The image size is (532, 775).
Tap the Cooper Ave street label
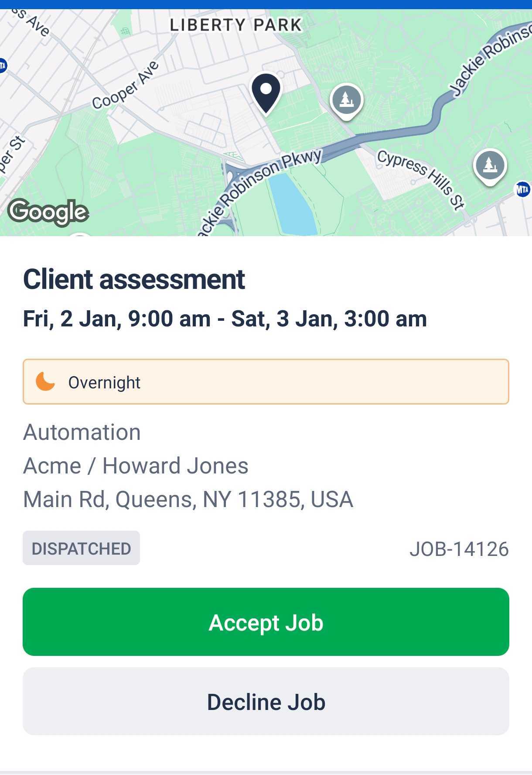[126, 86]
